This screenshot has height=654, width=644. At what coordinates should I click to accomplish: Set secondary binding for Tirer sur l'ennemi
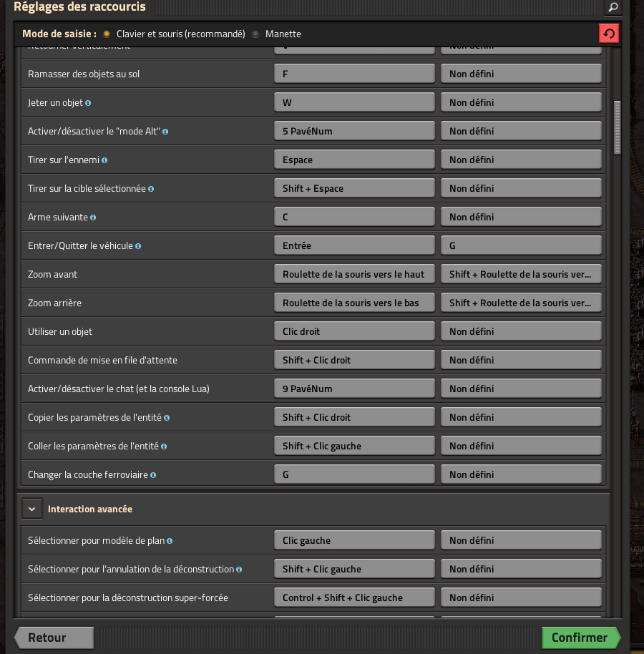pyautogui.click(x=521, y=160)
